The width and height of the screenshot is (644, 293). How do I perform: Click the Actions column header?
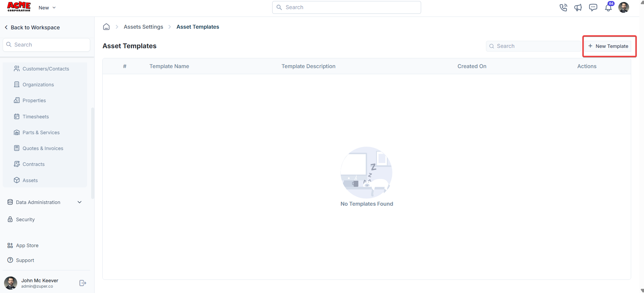[x=587, y=66]
